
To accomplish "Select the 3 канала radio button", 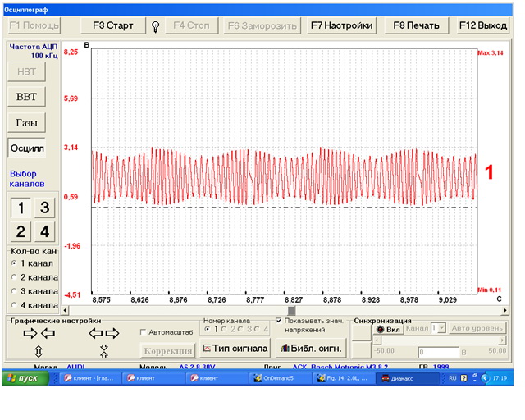I will 14,291.
